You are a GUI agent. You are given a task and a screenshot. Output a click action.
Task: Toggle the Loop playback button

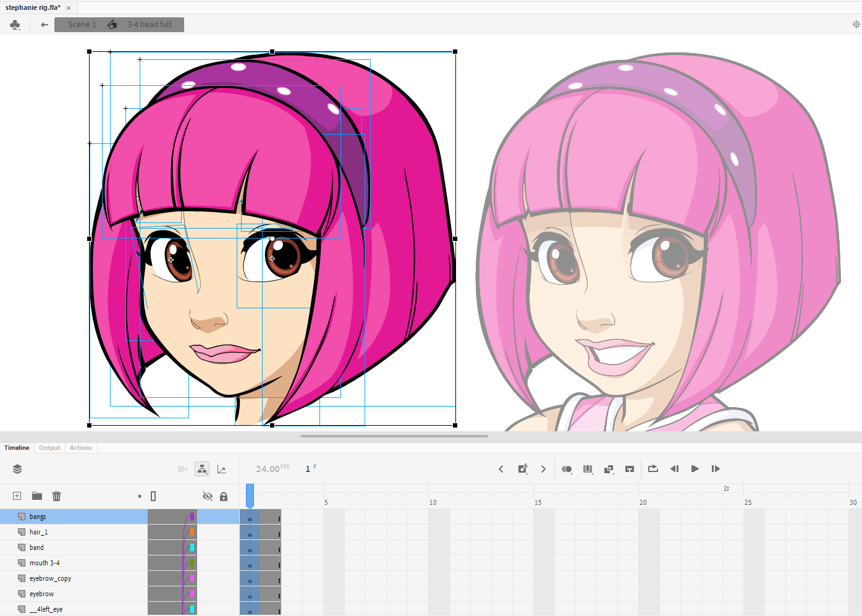pos(653,469)
